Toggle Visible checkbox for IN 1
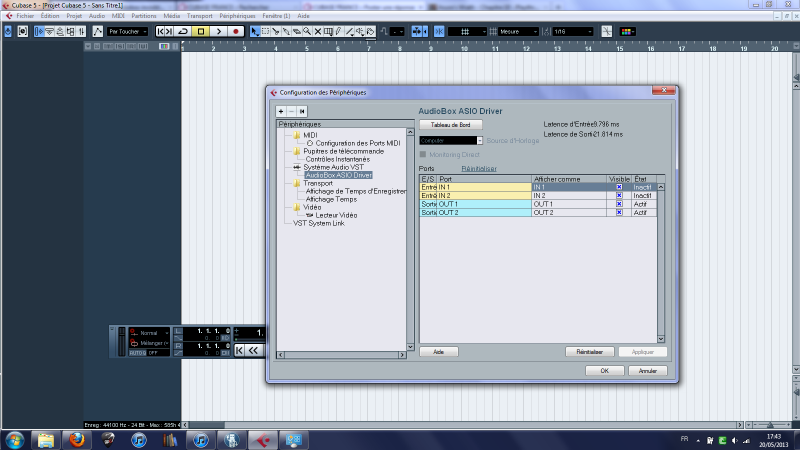The height and width of the screenshot is (450, 800). click(619, 187)
